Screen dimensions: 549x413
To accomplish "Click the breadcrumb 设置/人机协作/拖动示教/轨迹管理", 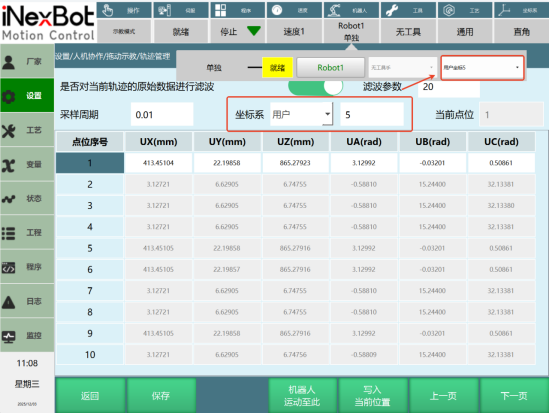I will tap(113, 56).
